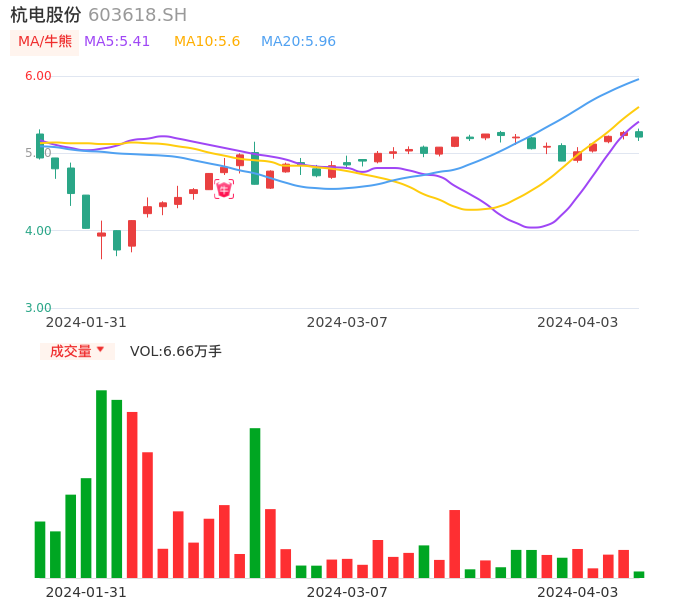Image resolution: width=686 pixels, height=606 pixels.
Task: Open the 成交量 indicator dropdown arrow
Action: pyautogui.click(x=100, y=350)
